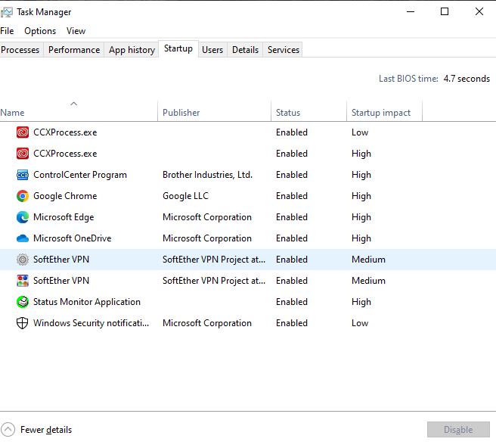
Task: Select the Microsoft Edge name text
Action: tap(64, 217)
